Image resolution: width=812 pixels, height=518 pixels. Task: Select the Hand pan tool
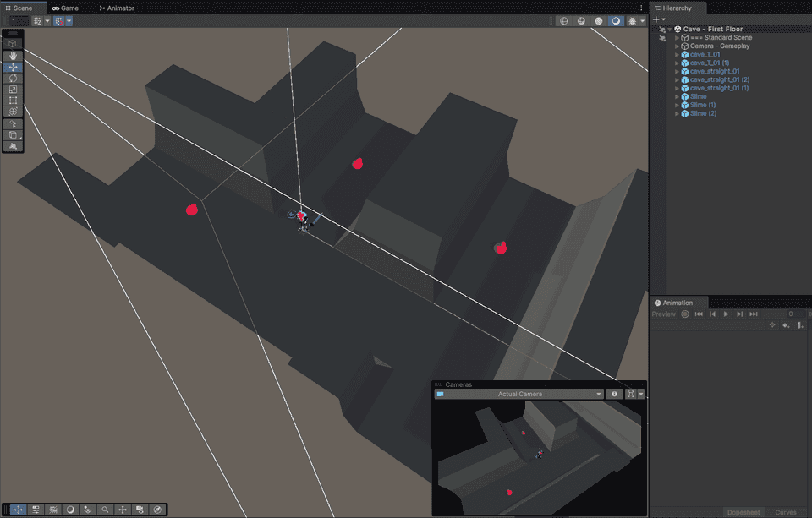[x=11, y=56]
